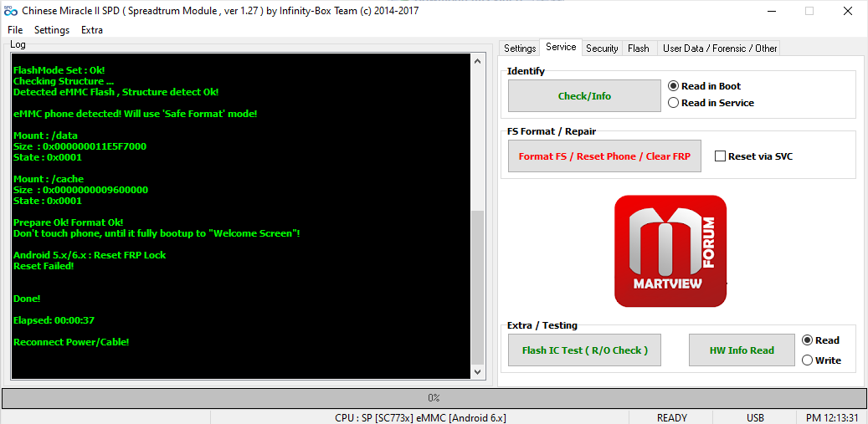
Task: Run Flash IC Test (R/O Check)
Action: click(584, 350)
